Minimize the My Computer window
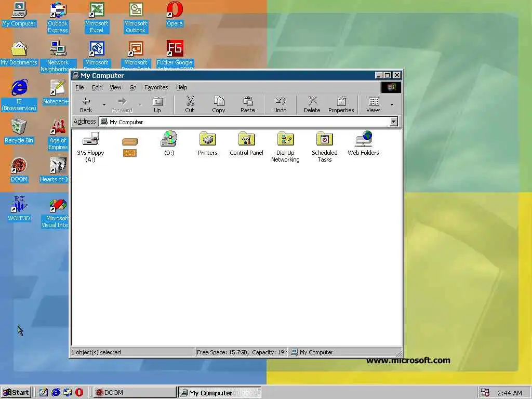The image size is (532, 399). click(x=379, y=75)
